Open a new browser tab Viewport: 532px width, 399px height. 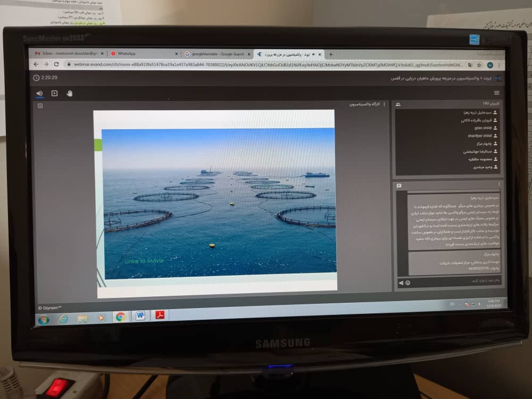point(331,54)
